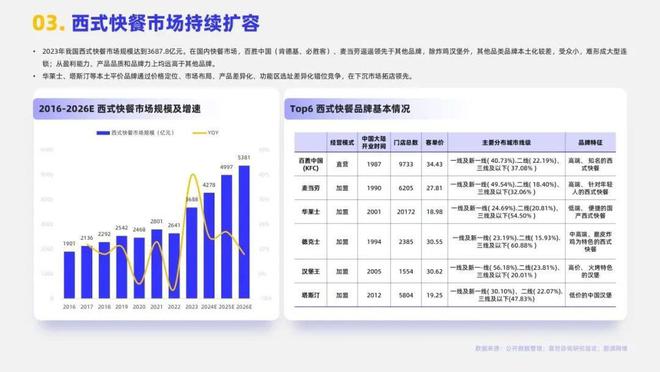Click the 2801 data label
Viewport: 660px width, 372px height.
pos(157,221)
